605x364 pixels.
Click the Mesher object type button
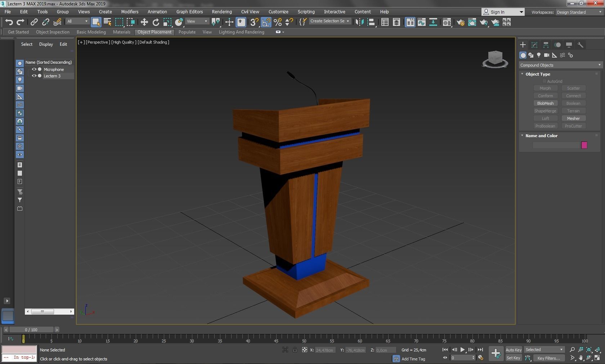coord(573,118)
